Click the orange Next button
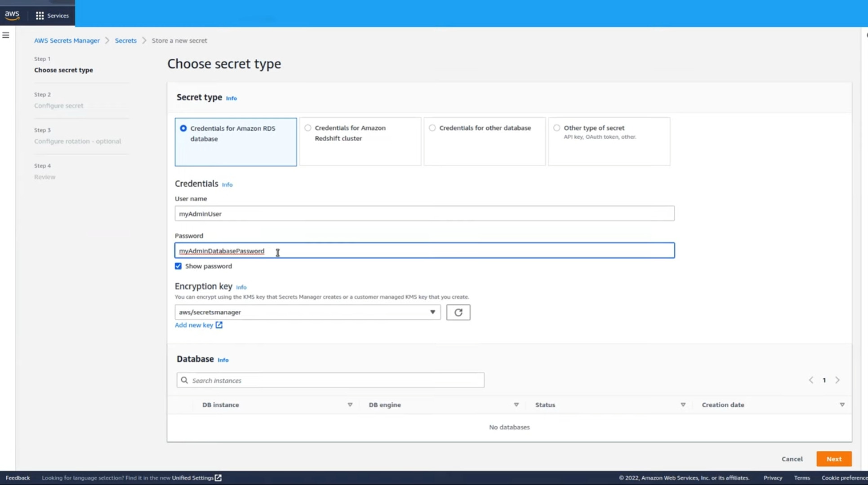 tap(833, 459)
